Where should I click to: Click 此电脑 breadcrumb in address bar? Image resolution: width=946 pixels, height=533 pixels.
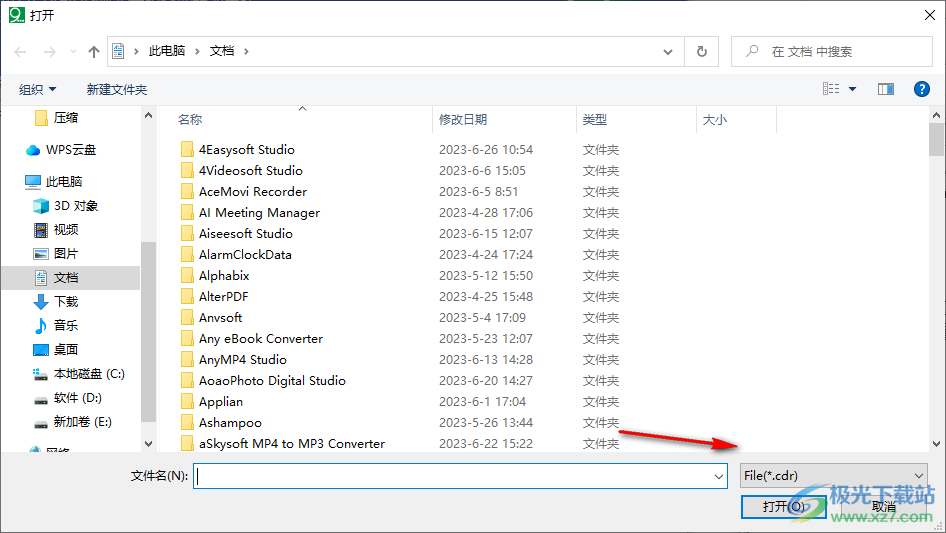[167, 51]
